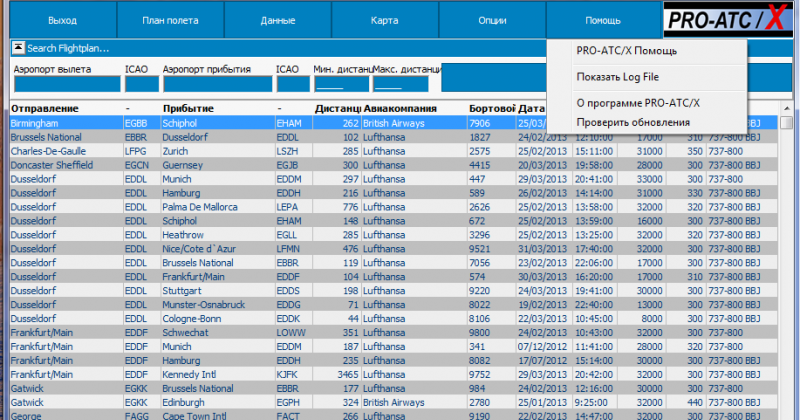
Task: Open the Помощь menu
Action: point(603,20)
